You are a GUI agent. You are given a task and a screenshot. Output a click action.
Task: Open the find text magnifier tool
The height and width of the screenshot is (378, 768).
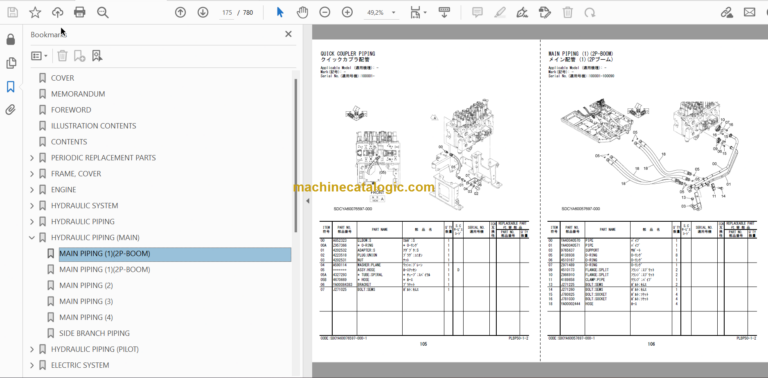pos(102,12)
